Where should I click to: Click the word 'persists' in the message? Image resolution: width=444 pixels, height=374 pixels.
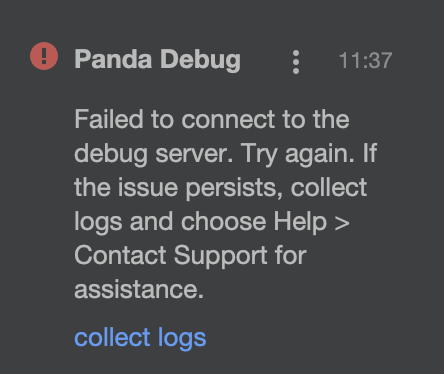234,189
